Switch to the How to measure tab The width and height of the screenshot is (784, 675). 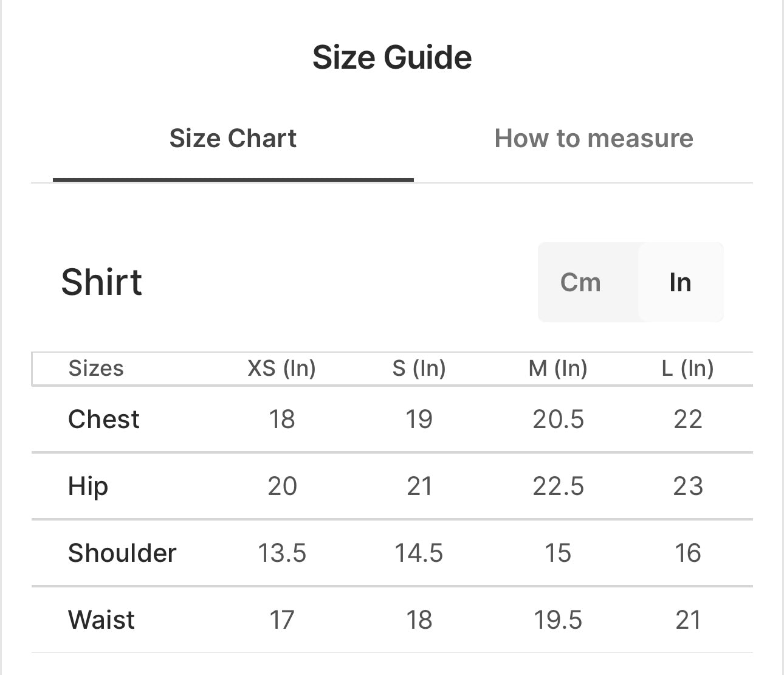593,139
